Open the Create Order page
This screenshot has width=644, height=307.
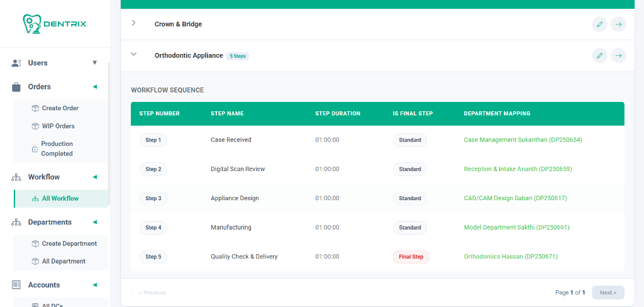coord(60,108)
